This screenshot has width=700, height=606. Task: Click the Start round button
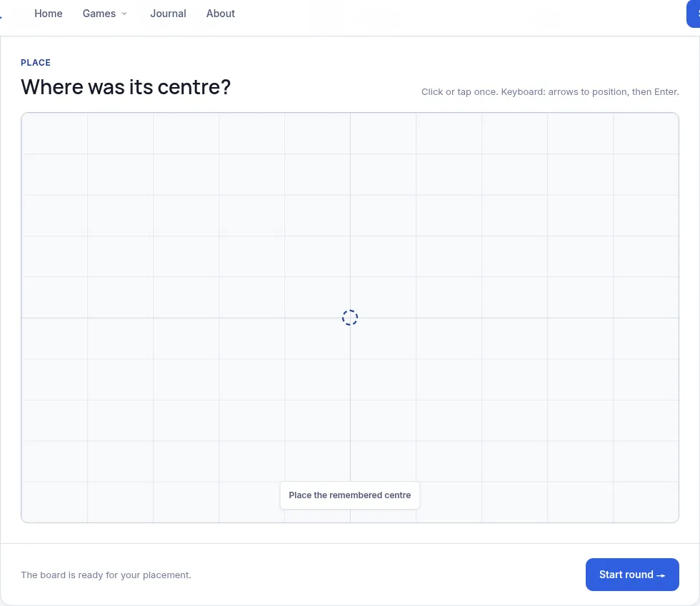pyautogui.click(x=632, y=575)
